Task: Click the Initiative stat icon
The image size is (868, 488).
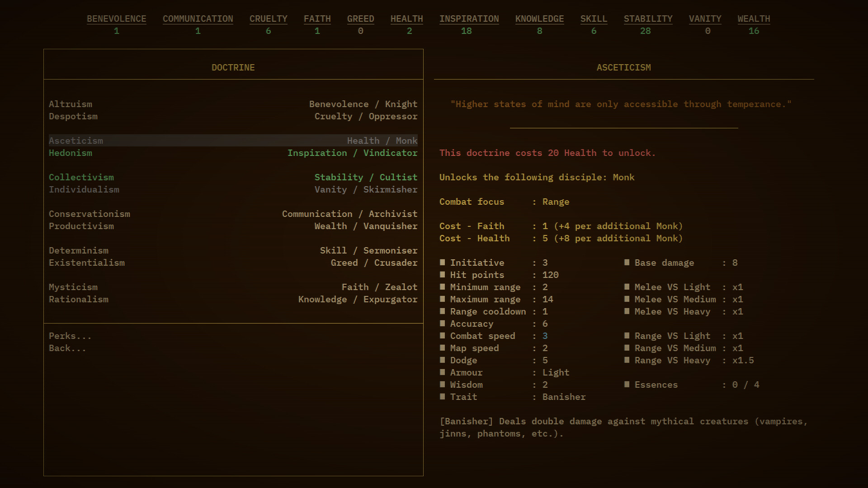Action: tap(442, 263)
